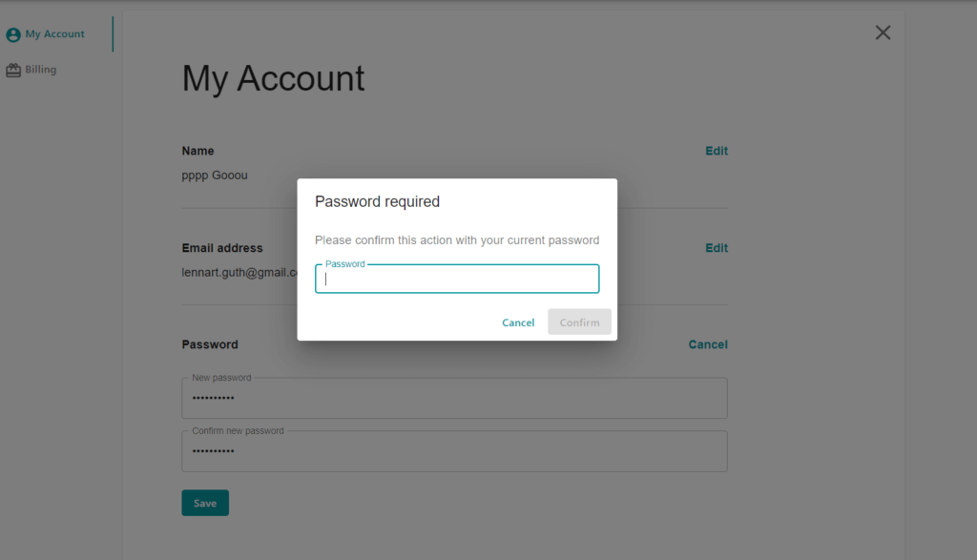Cancel the Password required dialog
The image size is (977, 560).
[518, 322]
